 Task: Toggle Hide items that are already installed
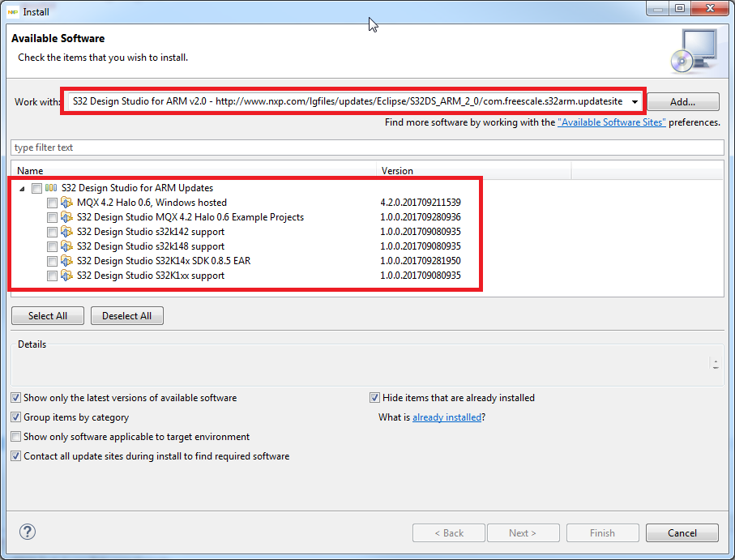374,398
